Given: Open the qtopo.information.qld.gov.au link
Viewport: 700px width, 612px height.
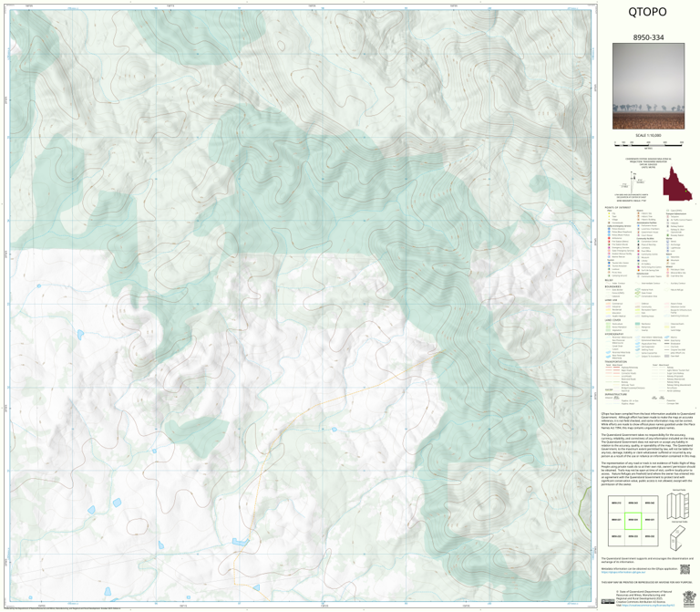Looking at the screenshot, I should (x=623, y=572).
